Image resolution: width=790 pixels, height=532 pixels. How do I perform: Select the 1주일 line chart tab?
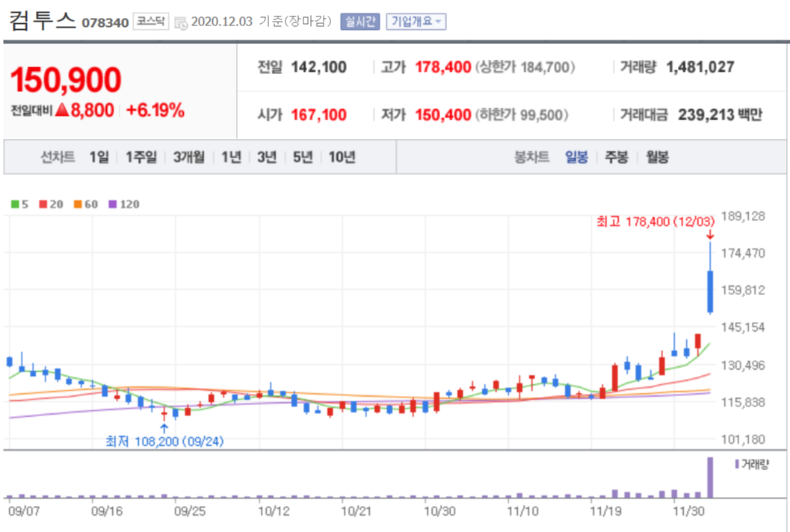141,157
